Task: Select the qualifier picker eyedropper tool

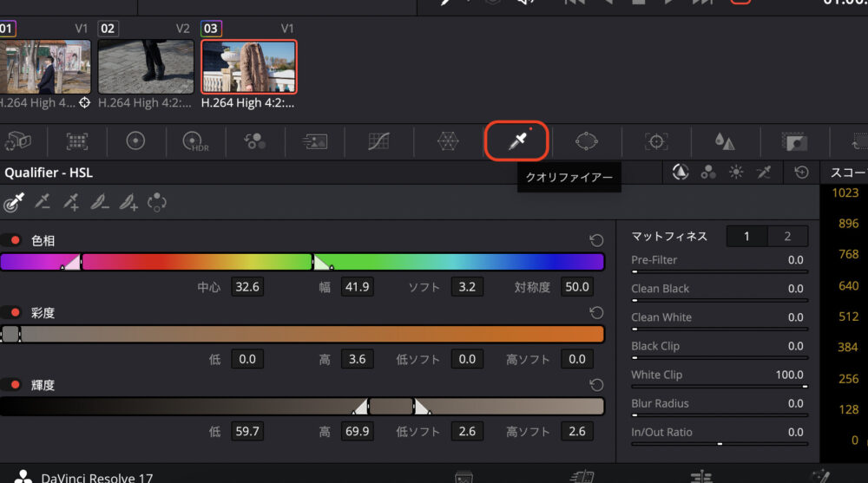Action: (14, 203)
